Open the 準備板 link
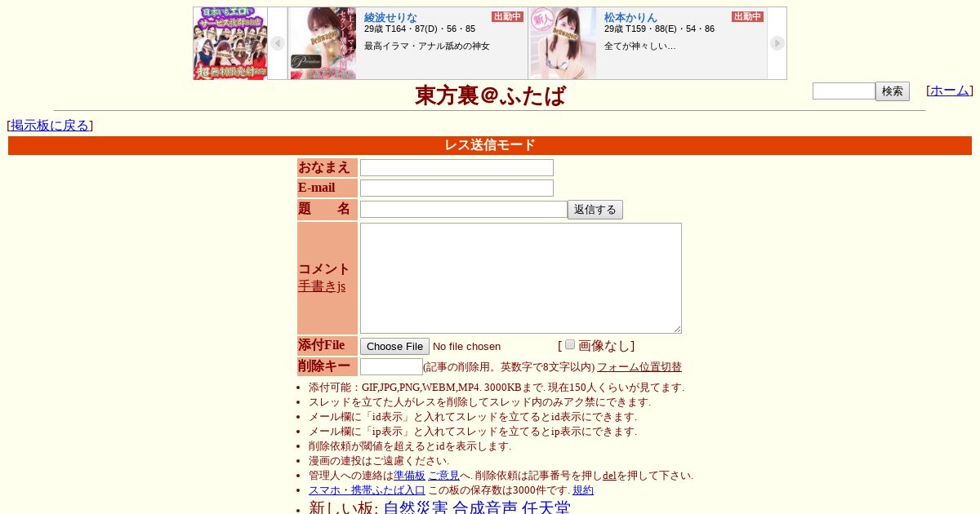The image size is (980, 514). pyautogui.click(x=409, y=476)
